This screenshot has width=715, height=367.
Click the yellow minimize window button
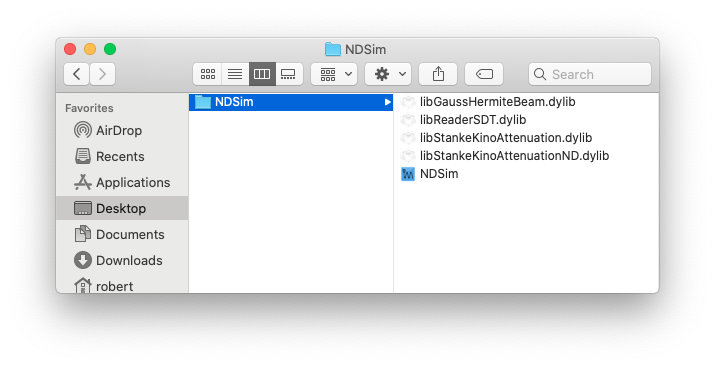[x=90, y=49]
